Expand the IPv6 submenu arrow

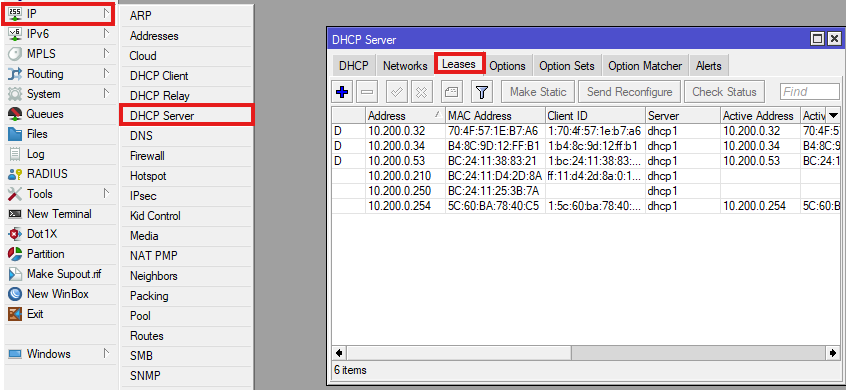(107, 34)
